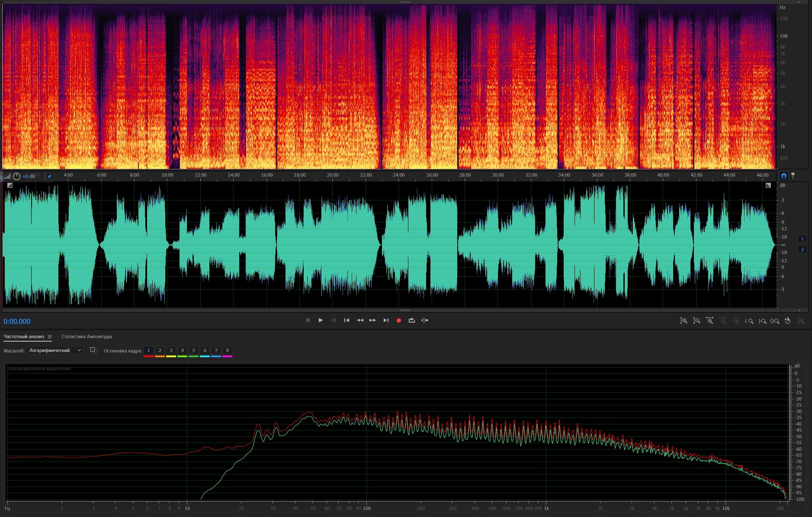Viewport: 812px width, 517px height.
Task: Click the Fast Forward button
Action: [x=372, y=320]
